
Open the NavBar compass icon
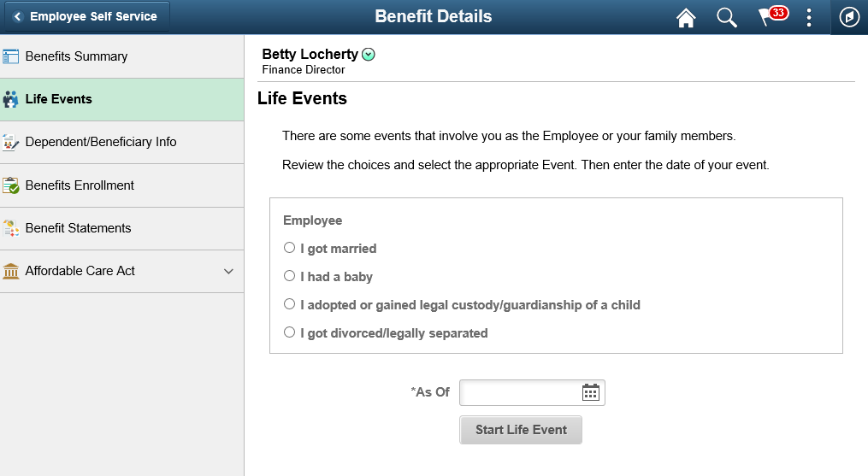[x=849, y=17]
